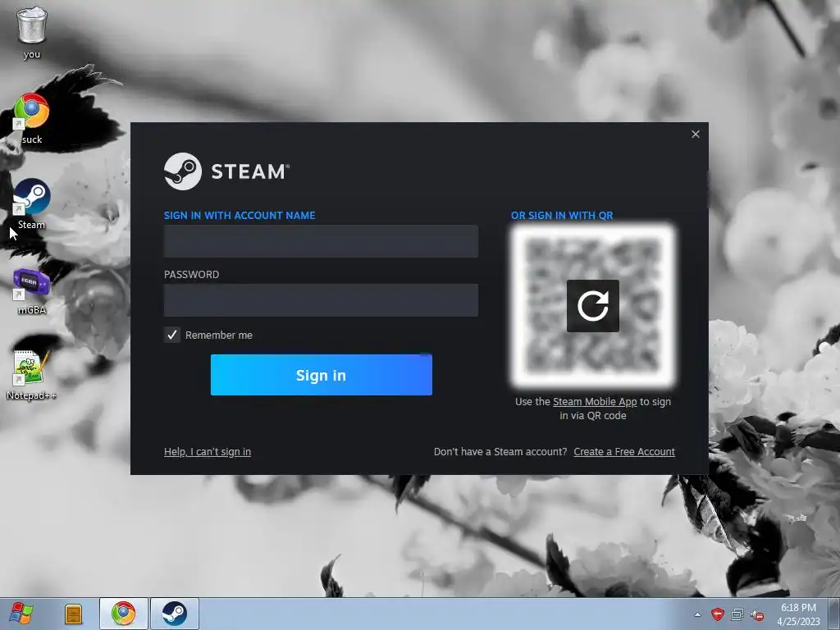This screenshot has width=840, height=630.
Task: Open the muted volume tray icon
Action: pos(757,615)
